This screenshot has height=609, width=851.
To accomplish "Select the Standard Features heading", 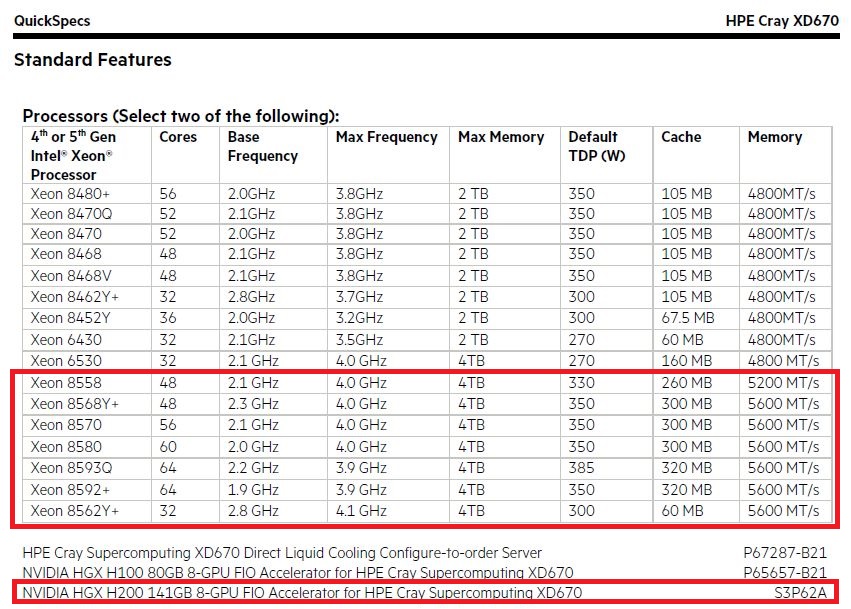I will (93, 60).
